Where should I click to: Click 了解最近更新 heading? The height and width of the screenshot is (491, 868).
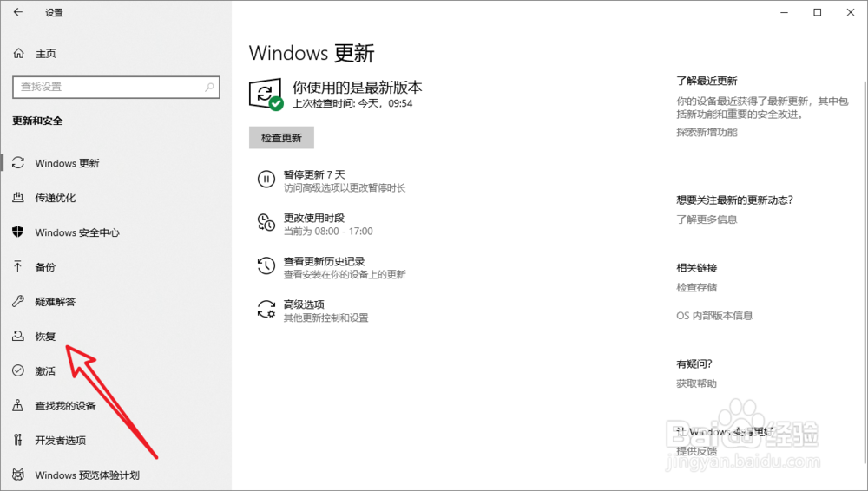pyautogui.click(x=707, y=81)
